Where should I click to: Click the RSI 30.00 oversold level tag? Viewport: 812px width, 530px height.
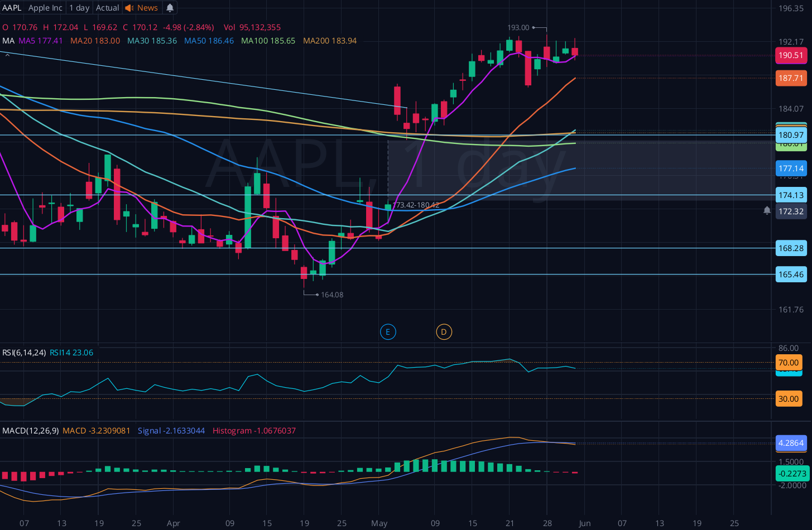point(789,399)
